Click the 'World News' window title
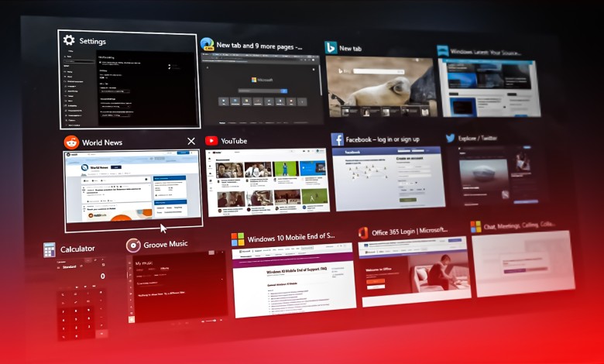This screenshot has height=364, width=604. (x=102, y=143)
